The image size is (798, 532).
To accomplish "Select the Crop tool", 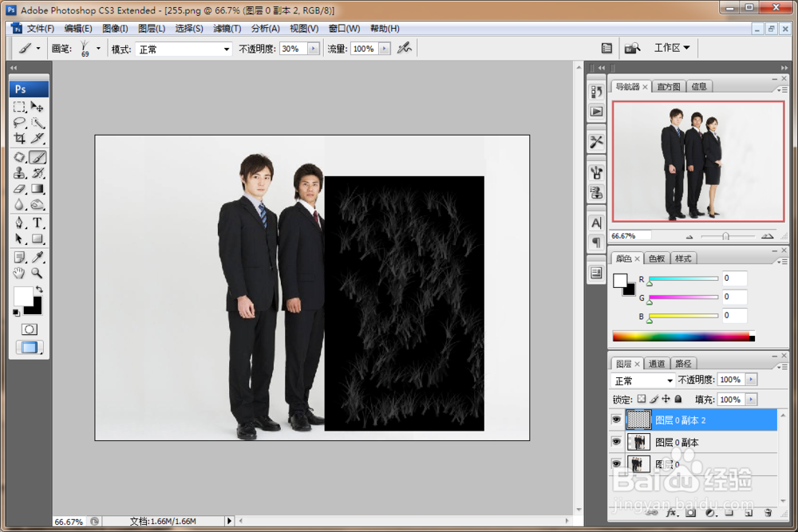I will tap(19, 138).
